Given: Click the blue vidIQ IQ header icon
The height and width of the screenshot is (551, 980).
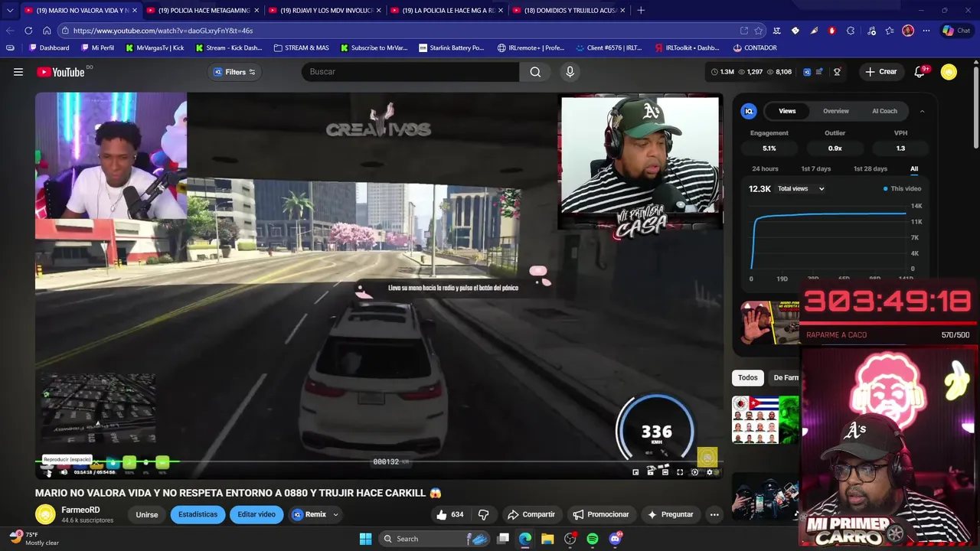Looking at the screenshot, I should [807, 72].
